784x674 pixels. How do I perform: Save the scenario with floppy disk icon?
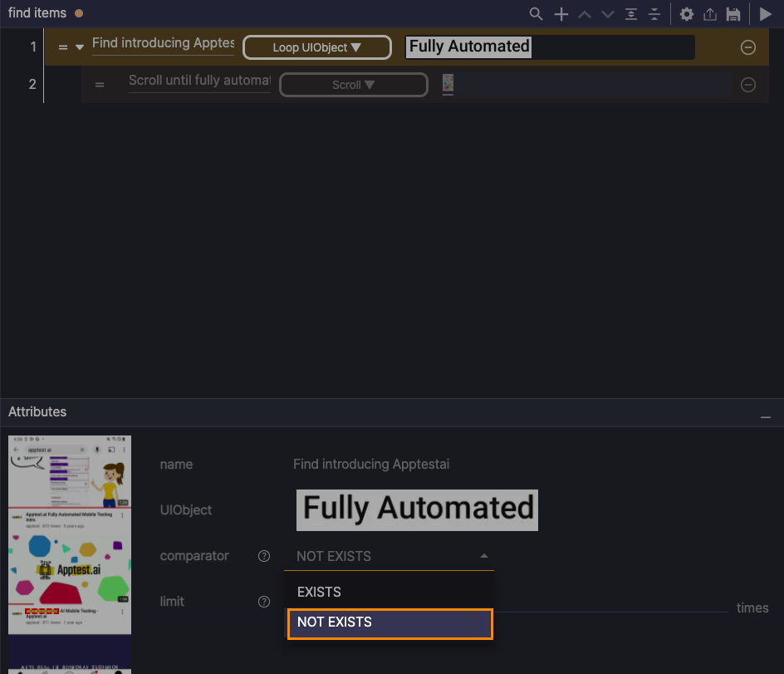point(733,14)
